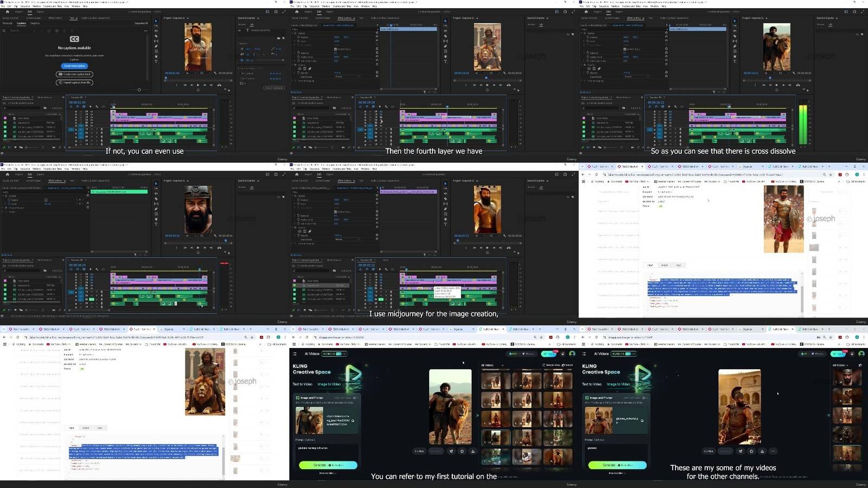The image size is (868, 488).
Task: Collapse the video gallery chevron in 'first tutorial' frame
Action: [477, 415]
